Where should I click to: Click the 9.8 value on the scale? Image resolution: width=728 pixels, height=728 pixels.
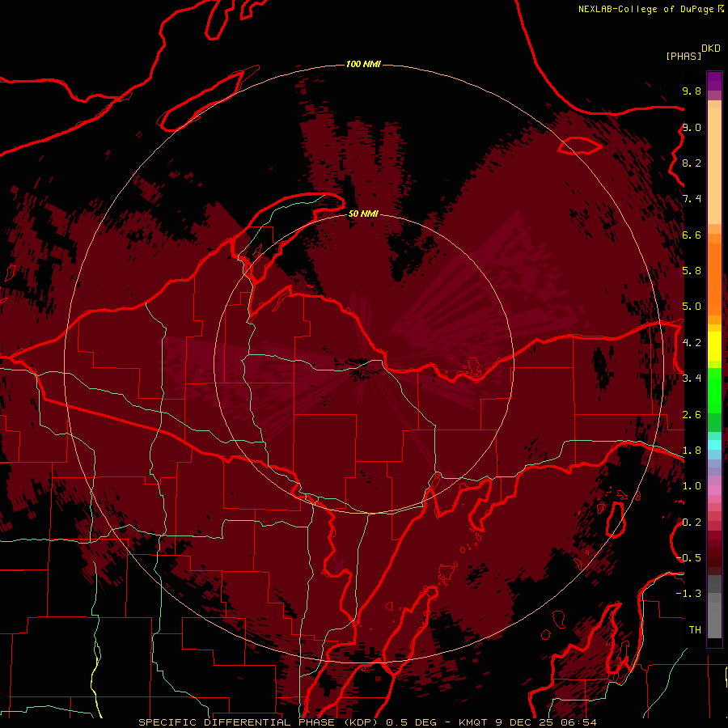692,91
